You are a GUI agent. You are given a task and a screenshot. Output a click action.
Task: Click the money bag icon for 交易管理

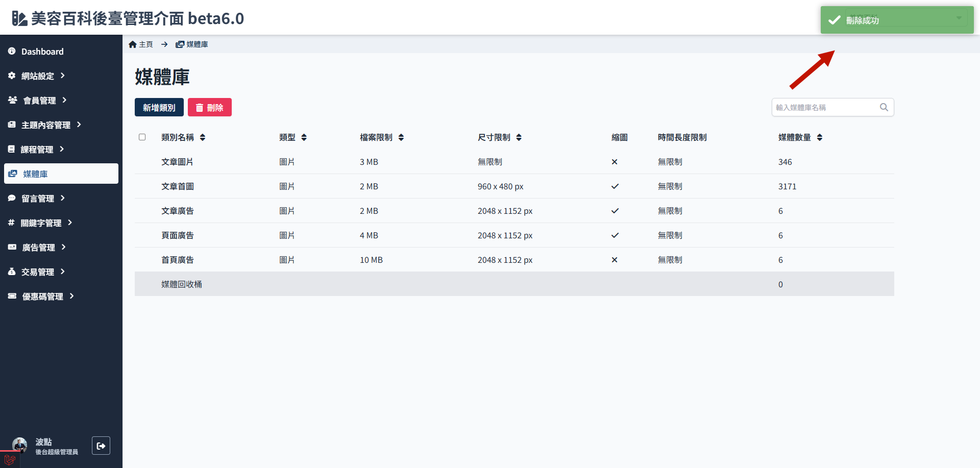[x=12, y=272]
